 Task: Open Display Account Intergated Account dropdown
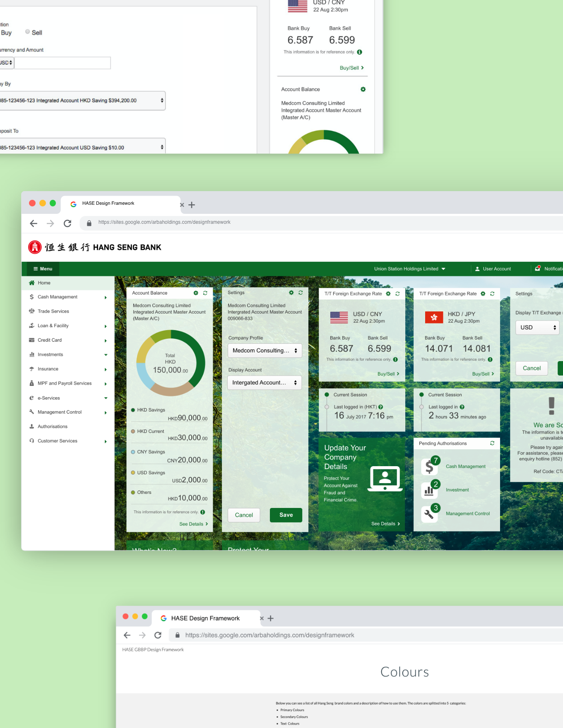coord(265,383)
